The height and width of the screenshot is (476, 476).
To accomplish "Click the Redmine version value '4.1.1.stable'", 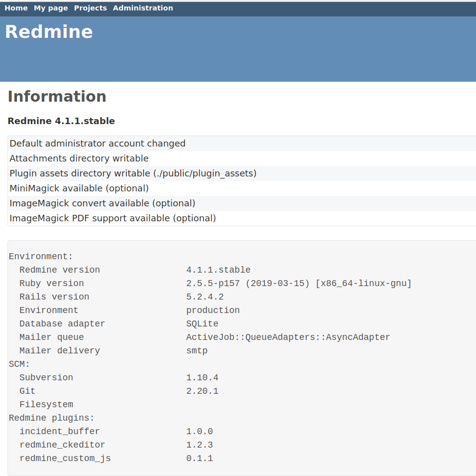I will tap(218, 270).
